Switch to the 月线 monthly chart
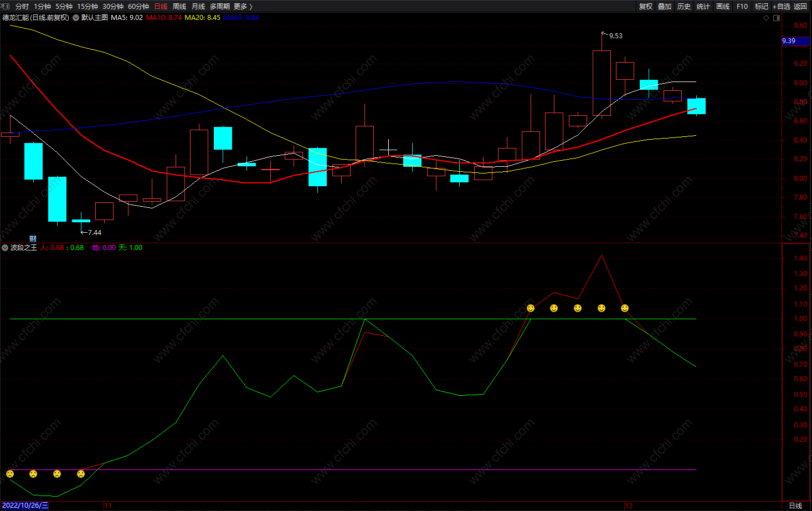Screen dimensions: 812x511 (198, 7)
